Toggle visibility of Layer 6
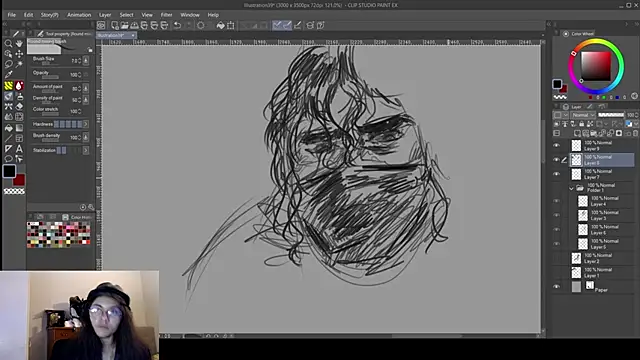Screen dimensions: 640x360 pos(556,229)
